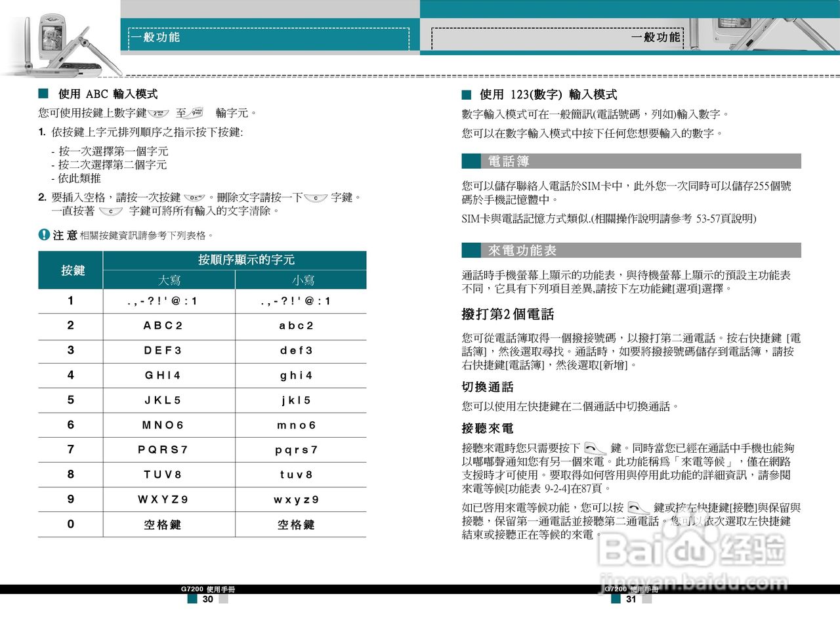The image size is (840, 630).
Task: Click the exclamation note icon beside 注意
Action: (x=42, y=236)
